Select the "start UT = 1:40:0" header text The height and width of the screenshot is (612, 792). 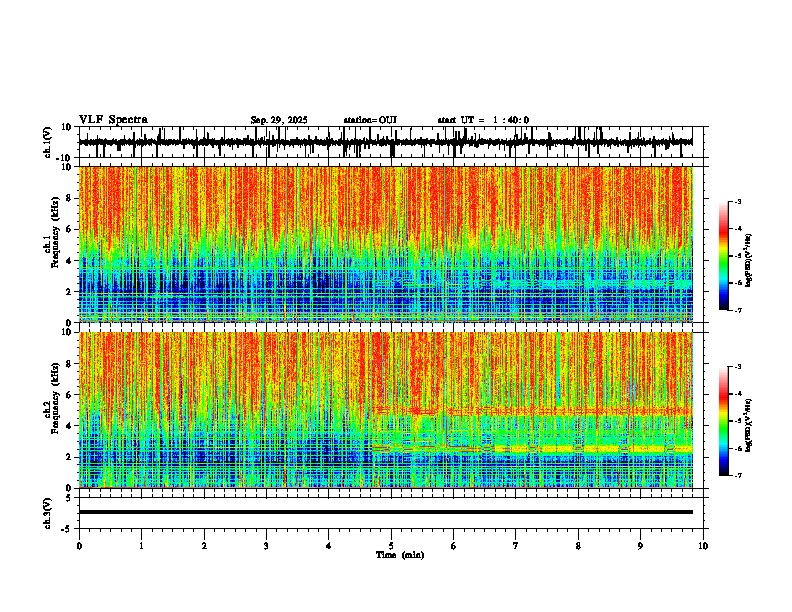483,120
